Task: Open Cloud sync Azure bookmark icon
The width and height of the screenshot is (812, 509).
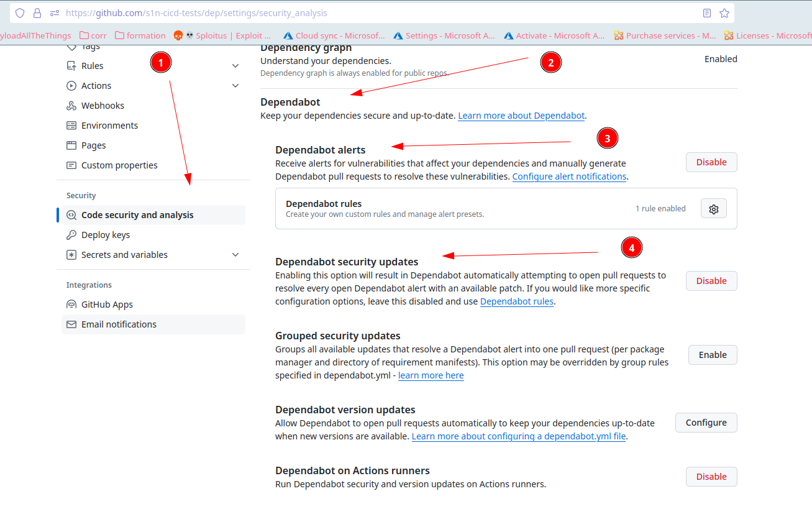Action: [x=288, y=36]
